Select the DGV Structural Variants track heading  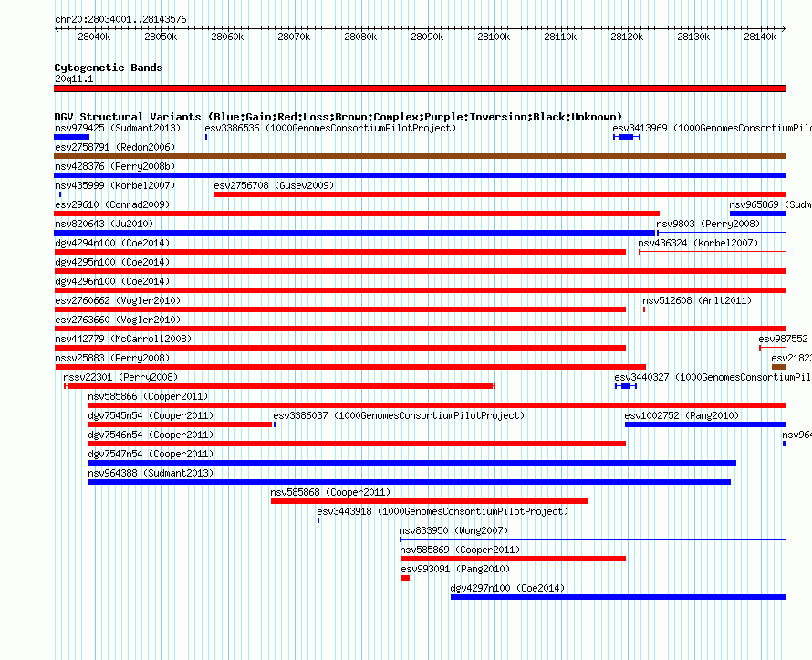tap(338, 117)
